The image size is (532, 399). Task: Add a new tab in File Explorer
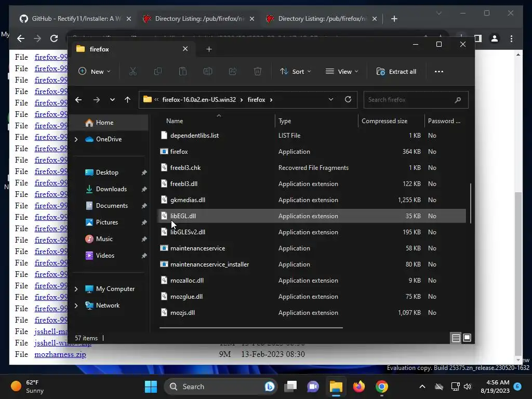[x=209, y=49]
